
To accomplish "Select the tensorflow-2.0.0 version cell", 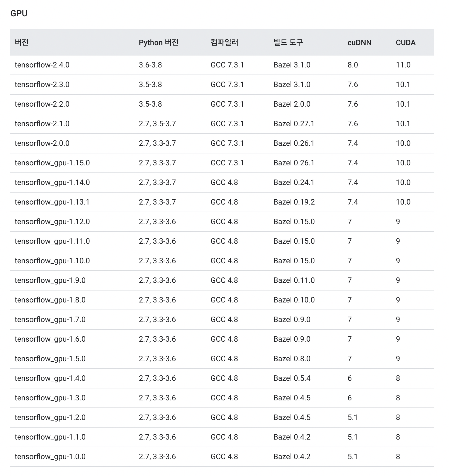I will [x=42, y=143].
